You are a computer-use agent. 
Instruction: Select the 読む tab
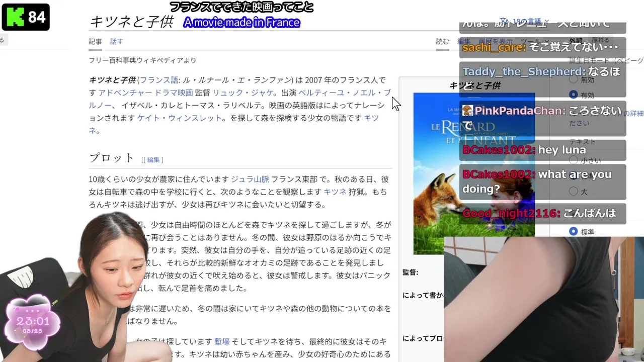(x=442, y=42)
